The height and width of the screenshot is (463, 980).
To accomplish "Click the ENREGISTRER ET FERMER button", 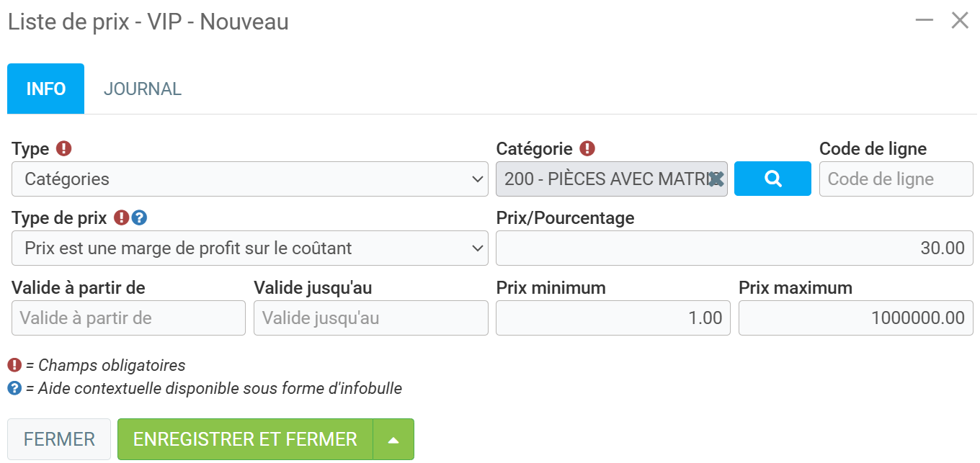I will pos(245,439).
